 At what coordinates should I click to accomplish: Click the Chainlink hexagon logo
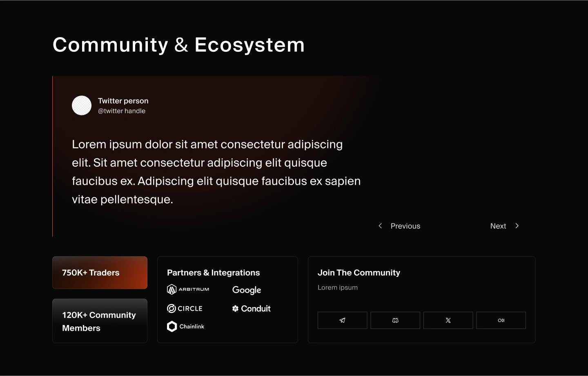186,326
